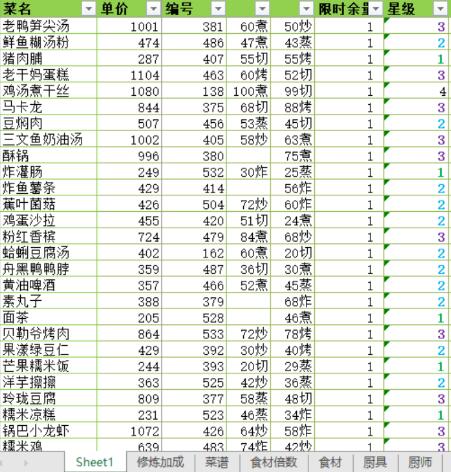
Task: Select the cell 88烤 in 马卡龙 row
Action: [x=293, y=107]
